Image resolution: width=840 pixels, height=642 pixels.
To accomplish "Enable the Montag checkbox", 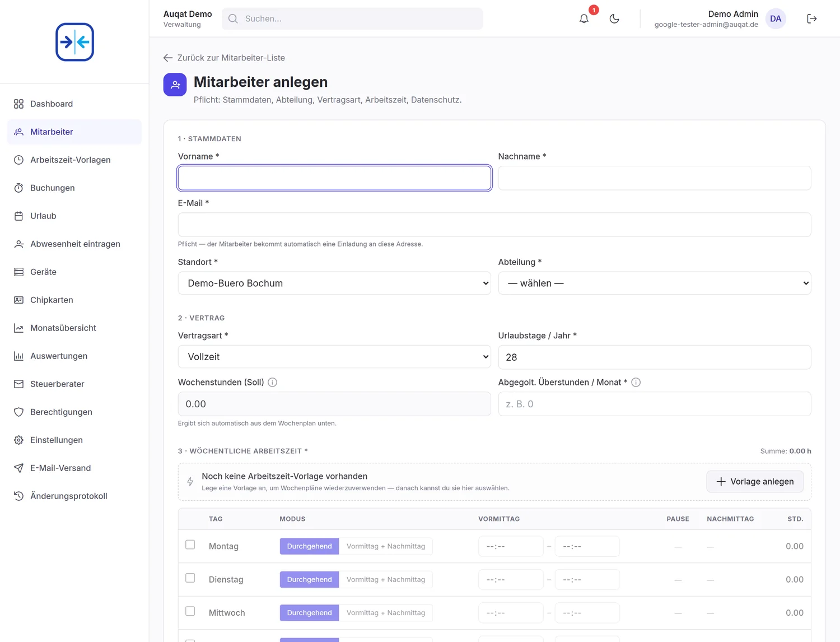I will click(x=190, y=545).
